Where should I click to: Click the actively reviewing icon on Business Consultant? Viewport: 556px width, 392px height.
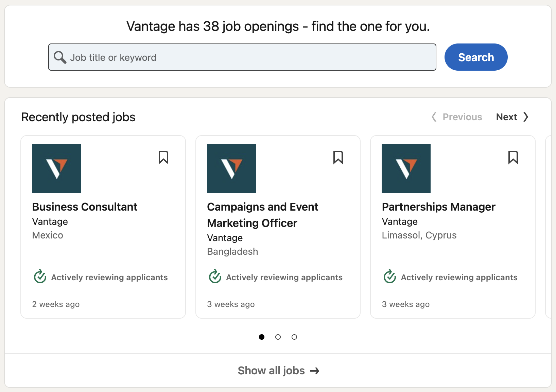40,277
